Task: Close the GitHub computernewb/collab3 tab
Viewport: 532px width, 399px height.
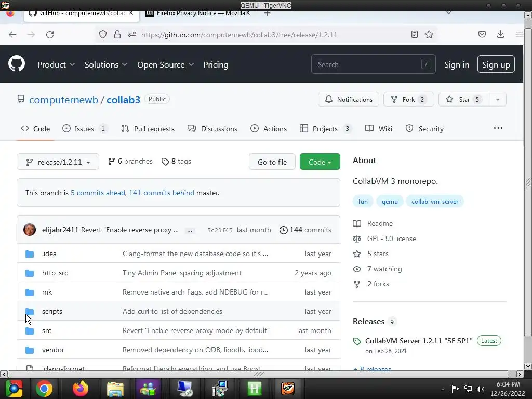Action: pos(131,13)
